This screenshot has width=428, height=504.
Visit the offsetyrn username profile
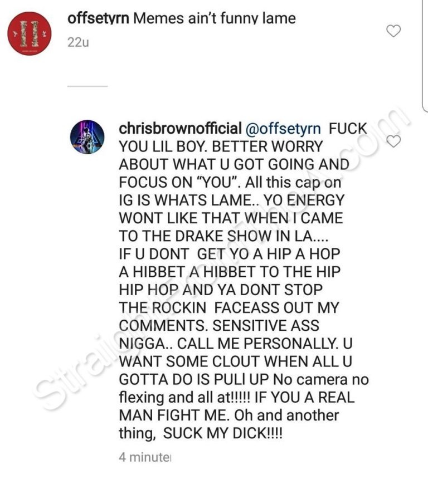[x=99, y=18]
